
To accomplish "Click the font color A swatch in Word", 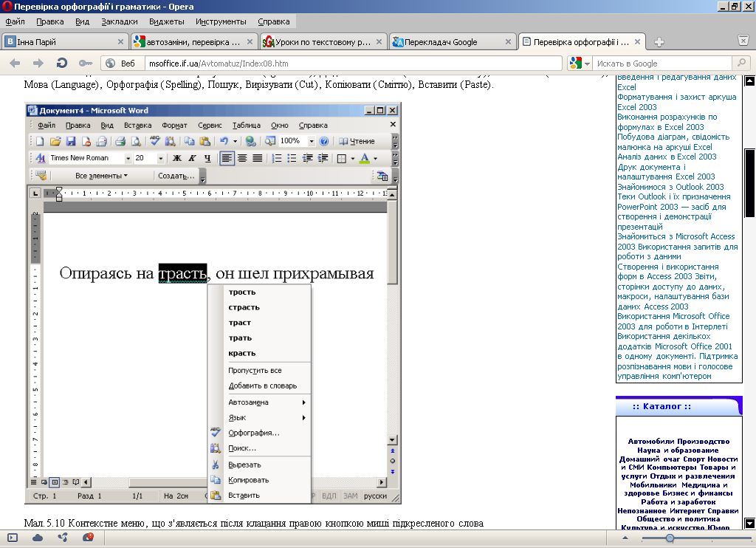I will [x=365, y=158].
